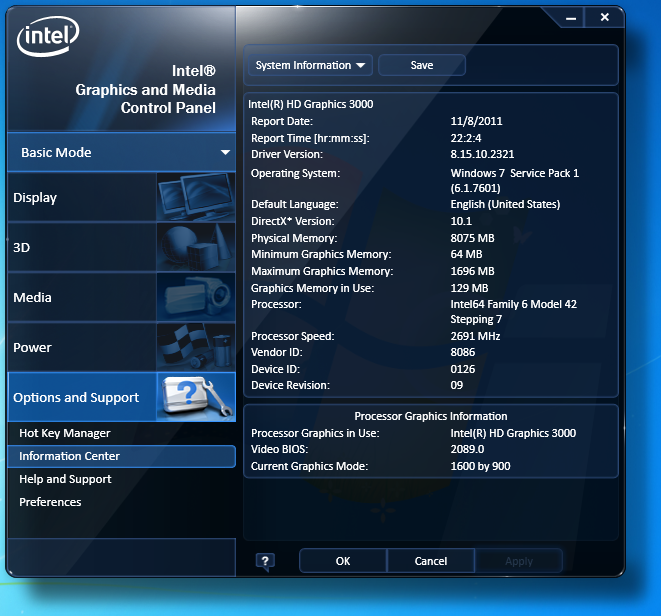Click Vendor ID value 8086
This screenshot has height=616, width=661.
(x=463, y=352)
